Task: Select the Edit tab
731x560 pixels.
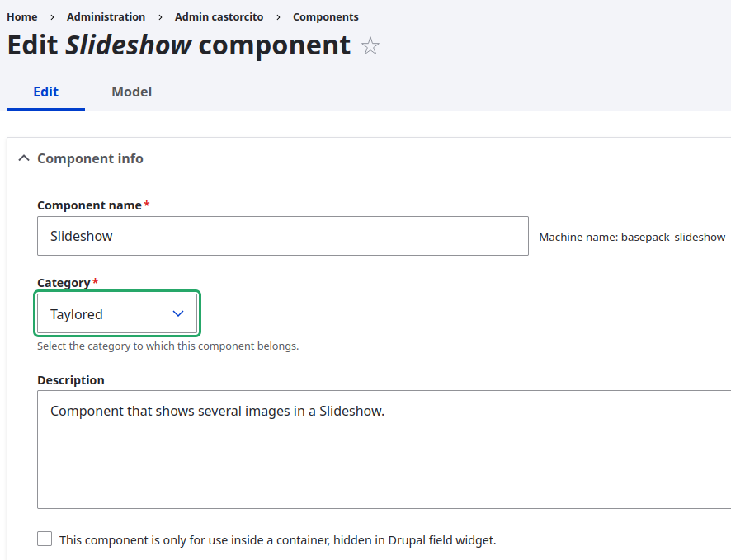Action: click(x=45, y=92)
